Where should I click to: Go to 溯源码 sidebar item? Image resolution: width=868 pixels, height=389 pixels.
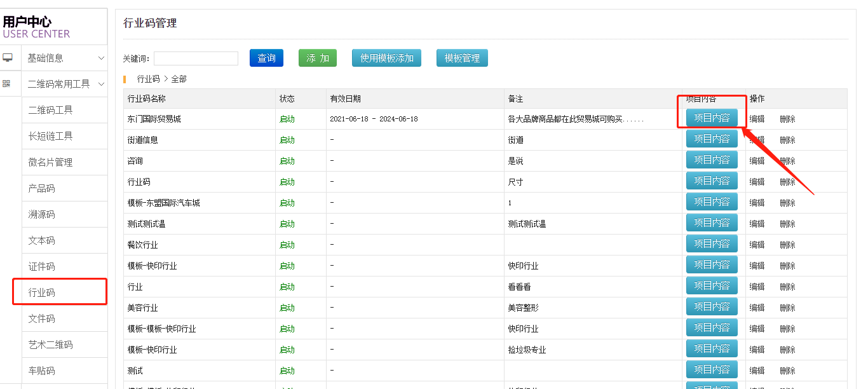pyautogui.click(x=42, y=214)
